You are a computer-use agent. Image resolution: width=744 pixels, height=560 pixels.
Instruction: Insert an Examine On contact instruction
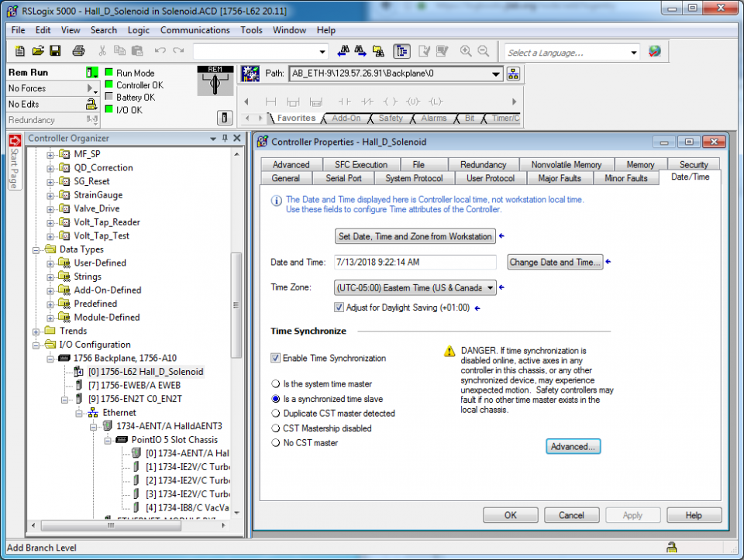coord(344,102)
